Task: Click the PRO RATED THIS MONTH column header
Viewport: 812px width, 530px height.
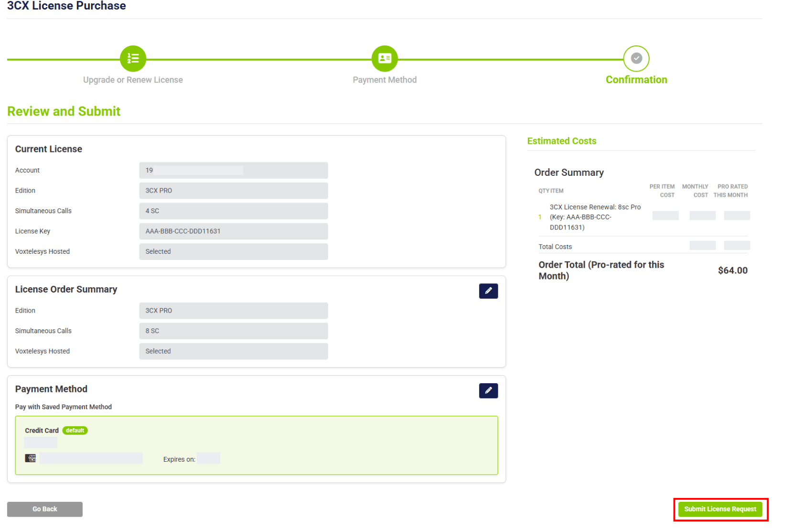Action: pos(731,191)
